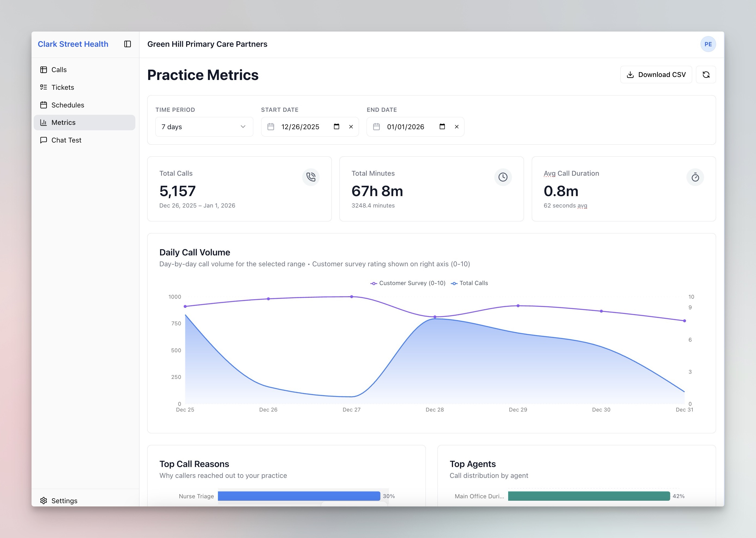756x538 pixels.
Task: Open Tickets page from sidebar
Action: [63, 87]
